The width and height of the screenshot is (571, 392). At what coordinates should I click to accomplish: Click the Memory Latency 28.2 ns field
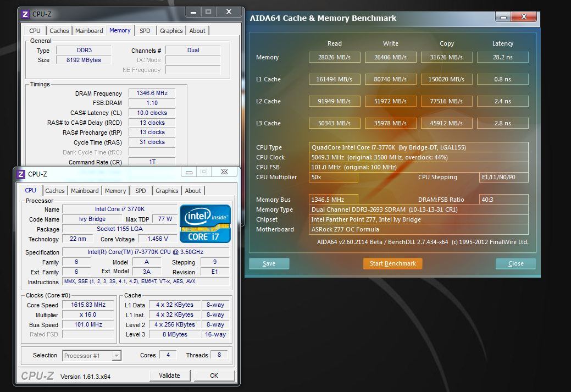pos(502,57)
